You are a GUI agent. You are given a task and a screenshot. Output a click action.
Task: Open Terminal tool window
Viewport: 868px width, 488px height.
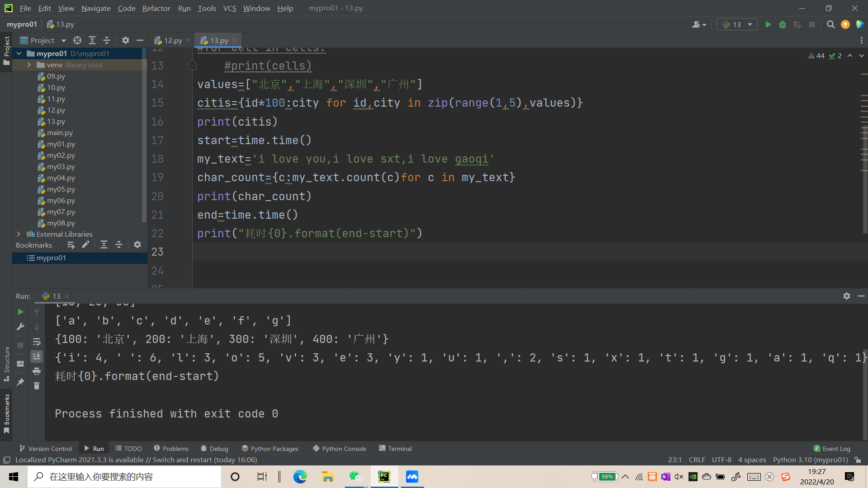(395, 448)
